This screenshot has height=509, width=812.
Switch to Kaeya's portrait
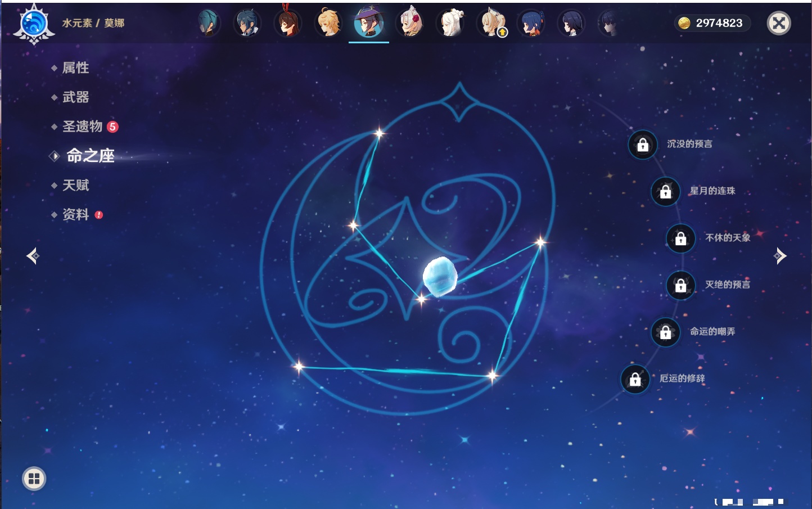click(247, 23)
